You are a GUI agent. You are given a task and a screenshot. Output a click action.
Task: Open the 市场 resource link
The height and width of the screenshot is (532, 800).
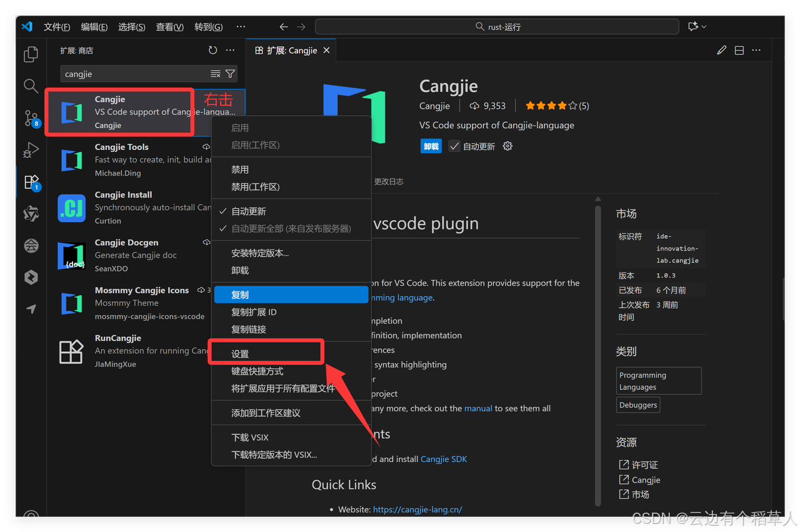click(634, 494)
